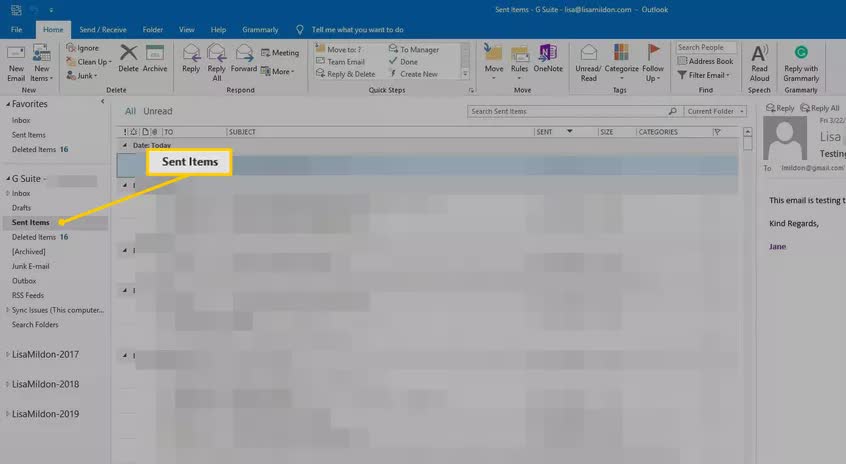Click the Follow Up flag icon
The height and width of the screenshot is (464, 846).
[x=653, y=52]
